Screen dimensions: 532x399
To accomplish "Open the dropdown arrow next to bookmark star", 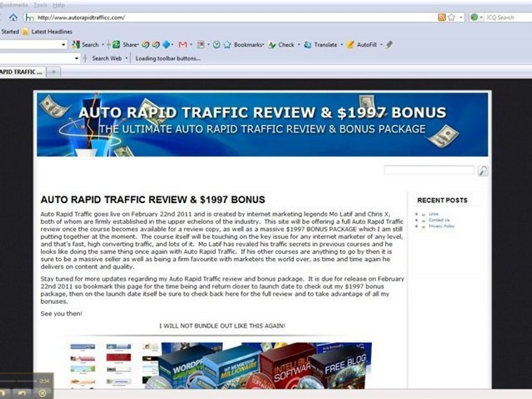I will pyautogui.click(x=461, y=17).
